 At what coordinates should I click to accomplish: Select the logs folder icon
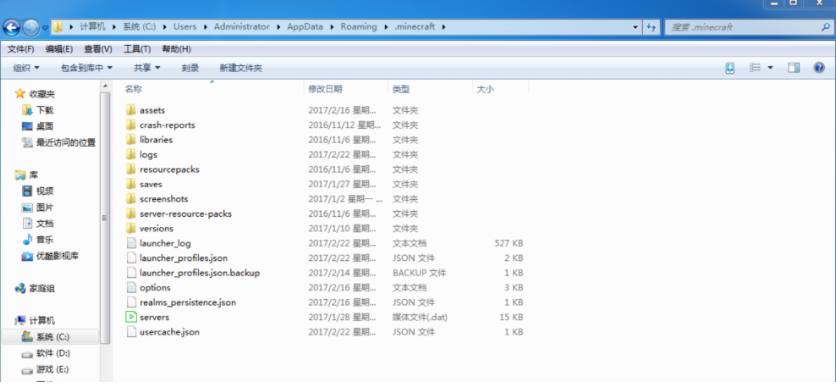131,155
